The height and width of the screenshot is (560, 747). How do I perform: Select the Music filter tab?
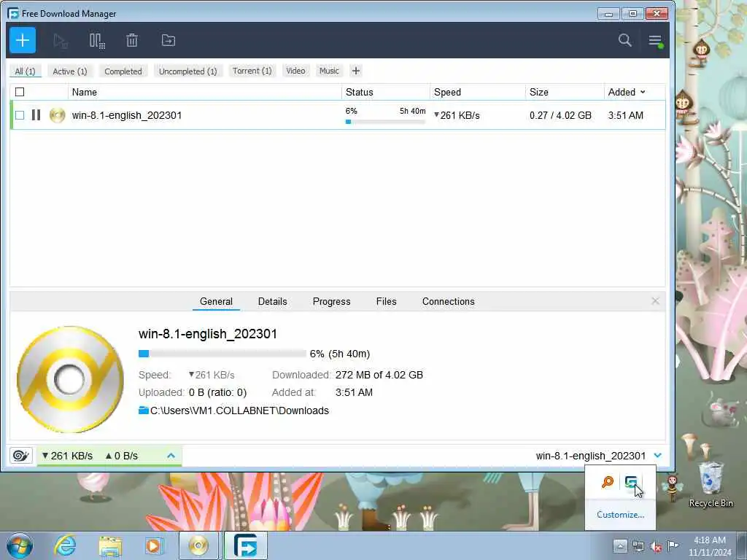point(329,71)
